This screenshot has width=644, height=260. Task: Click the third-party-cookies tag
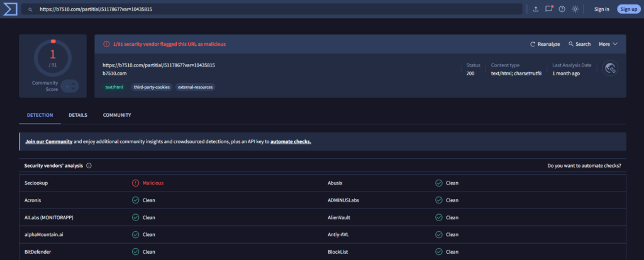pos(152,87)
